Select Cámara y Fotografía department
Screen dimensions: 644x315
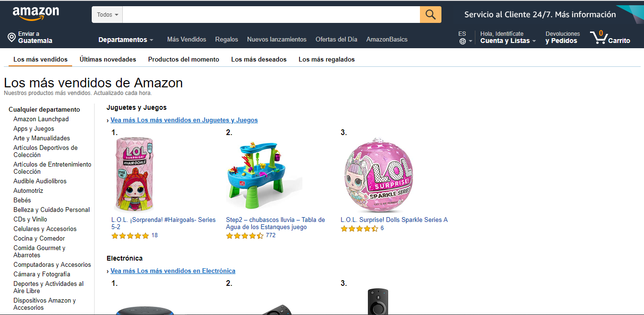[42, 274]
